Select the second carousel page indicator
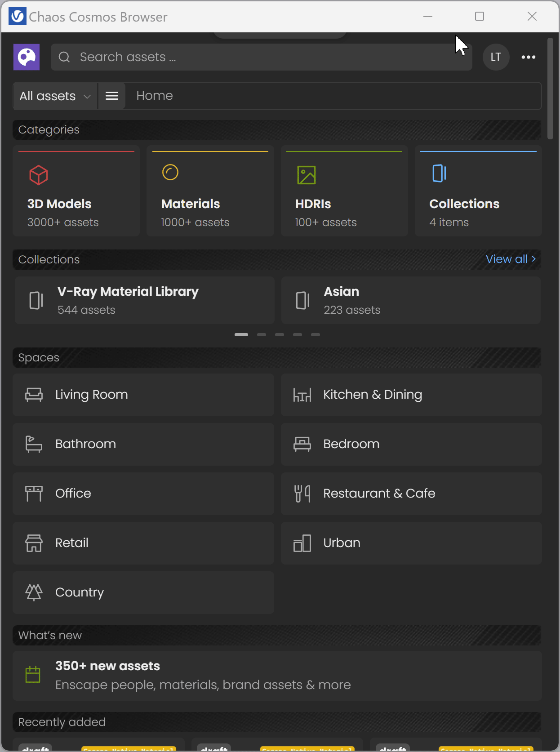The height and width of the screenshot is (752, 560). 262,334
